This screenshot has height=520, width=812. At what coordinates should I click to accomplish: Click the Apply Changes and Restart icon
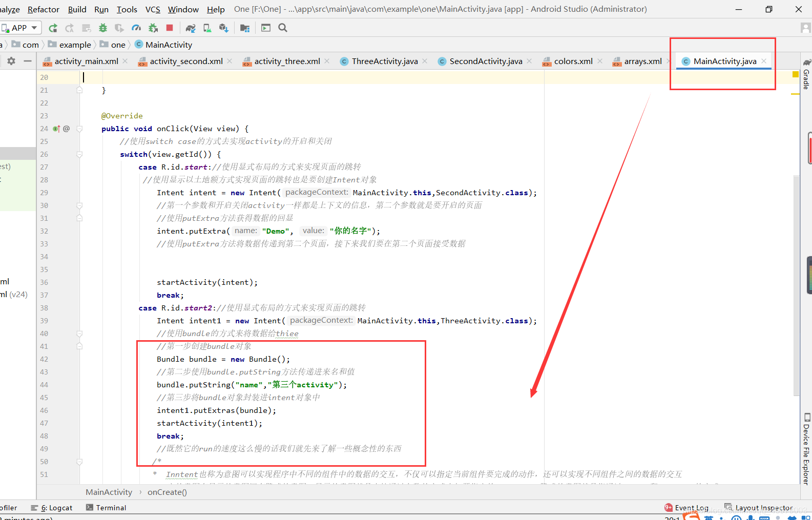(69, 28)
